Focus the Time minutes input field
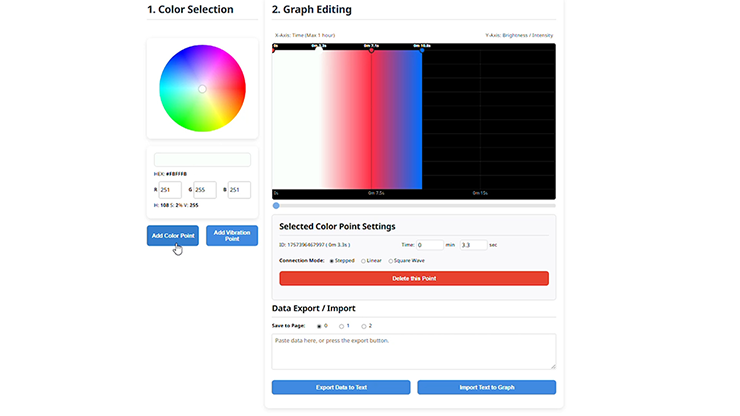 pyautogui.click(x=429, y=244)
